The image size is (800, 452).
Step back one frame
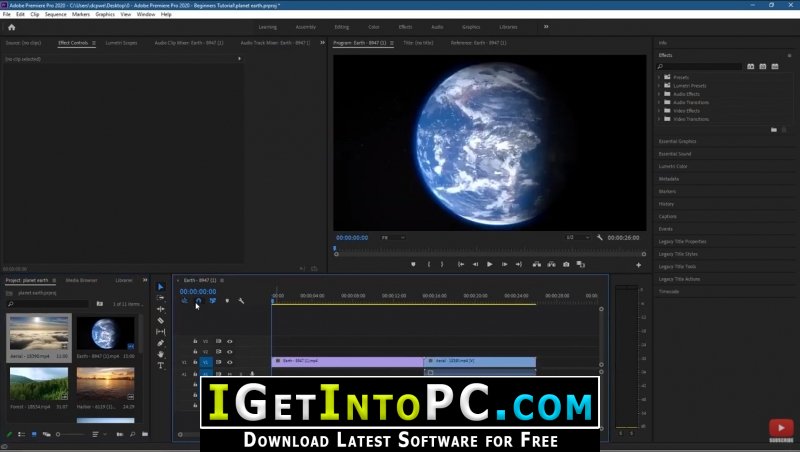[x=475, y=264]
